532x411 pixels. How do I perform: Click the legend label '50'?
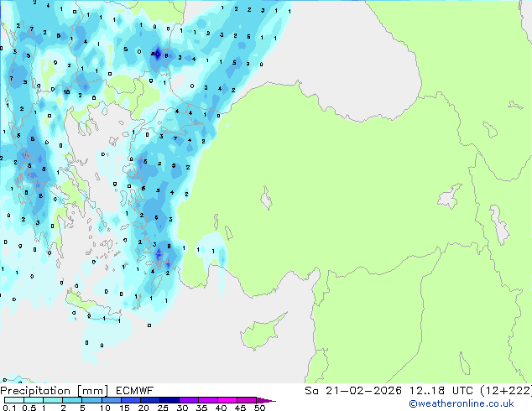tap(259, 408)
